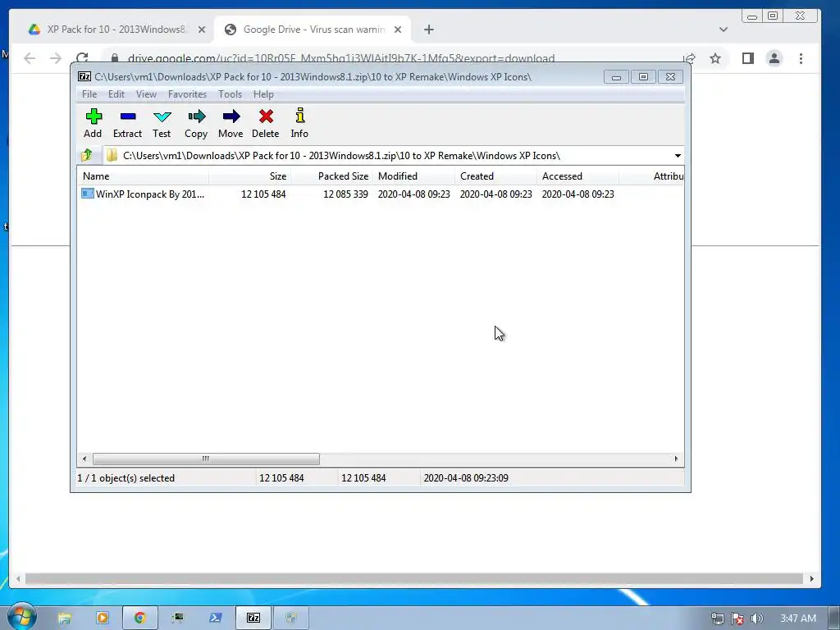Click the modified date 2020-04-08 09:23 cell
The width and height of the screenshot is (840, 630).
click(x=414, y=194)
